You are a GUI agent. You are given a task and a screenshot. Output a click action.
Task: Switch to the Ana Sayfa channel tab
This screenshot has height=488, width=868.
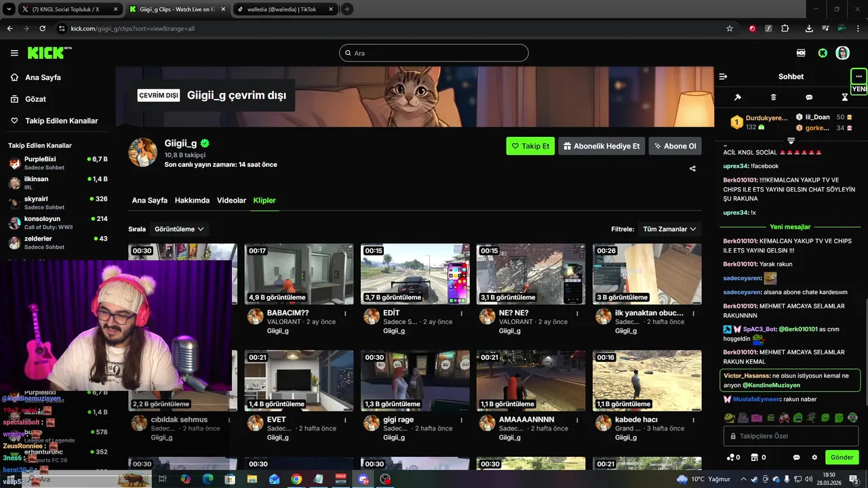tap(150, 201)
